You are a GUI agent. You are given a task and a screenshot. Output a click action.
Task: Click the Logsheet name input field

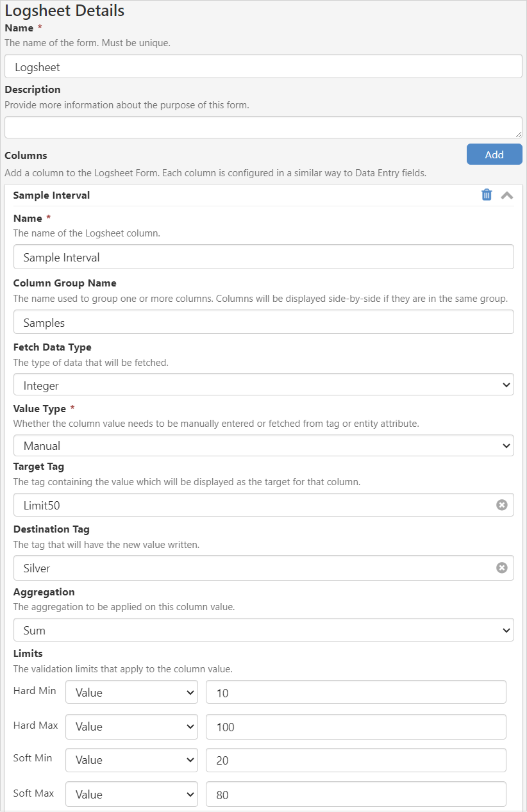pyautogui.click(x=263, y=66)
